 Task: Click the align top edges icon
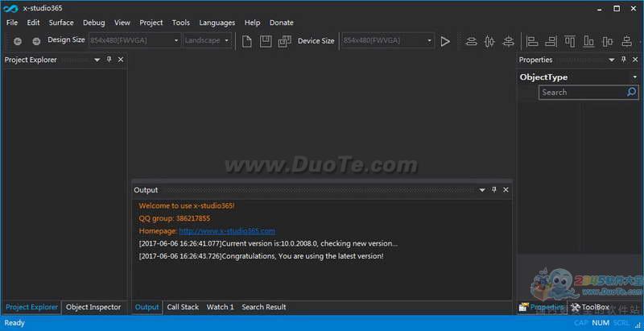[x=570, y=41]
